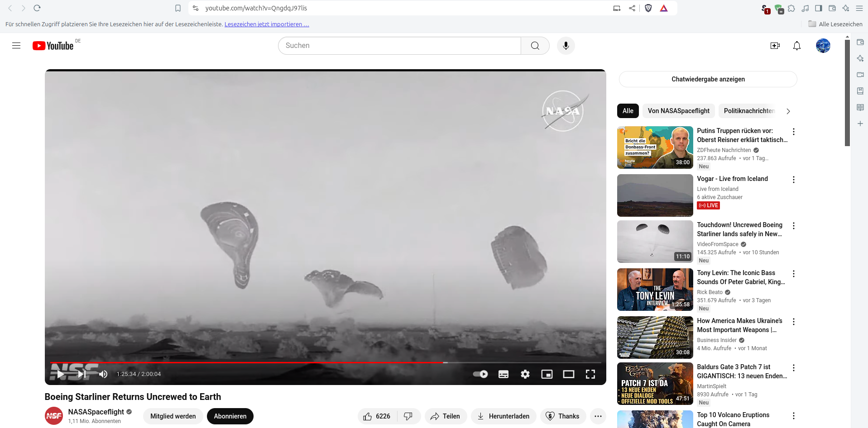This screenshot has width=868, height=428.
Task: Seek on the red video progress bar
Action: click(x=247, y=362)
